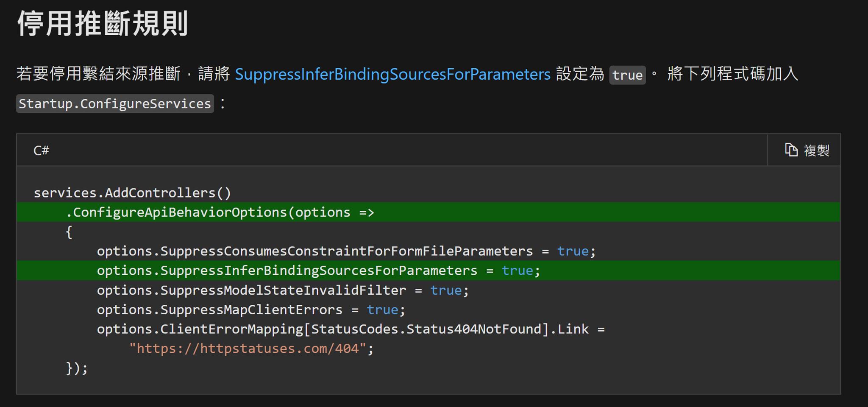
Task: Click the SuppressModelStateInvalidFilter code line
Action: tap(283, 290)
